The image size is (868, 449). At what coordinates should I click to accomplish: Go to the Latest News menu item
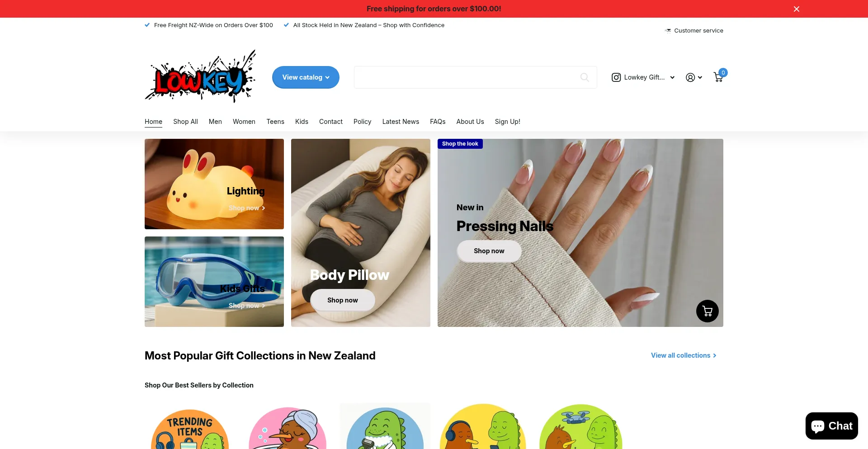point(401,122)
